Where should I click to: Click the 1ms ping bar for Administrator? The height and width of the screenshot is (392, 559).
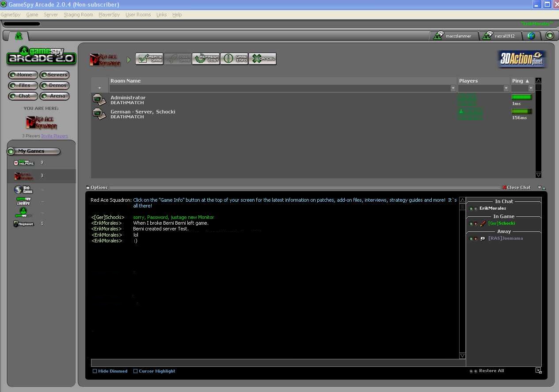(521, 97)
